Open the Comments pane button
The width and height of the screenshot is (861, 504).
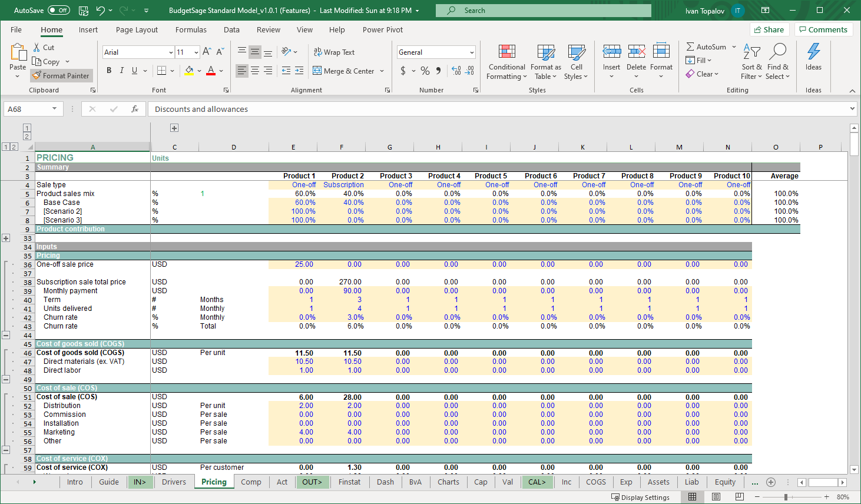pos(822,29)
